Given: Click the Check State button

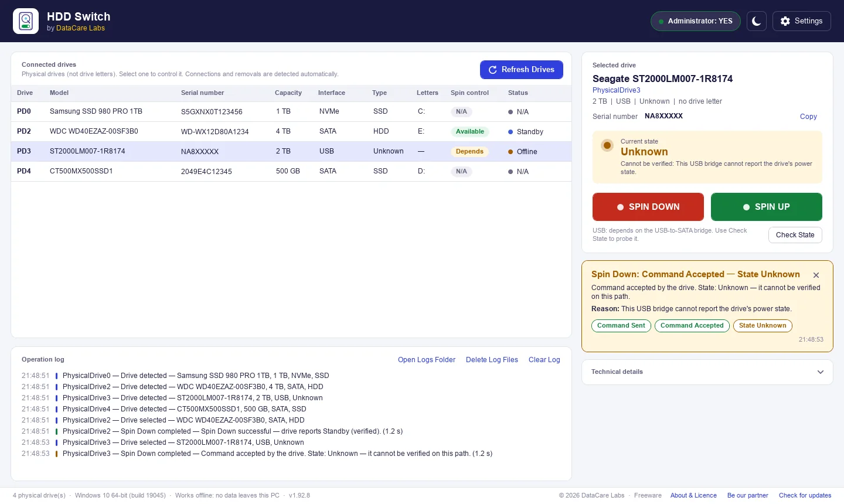Looking at the screenshot, I should (x=795, y=235).
